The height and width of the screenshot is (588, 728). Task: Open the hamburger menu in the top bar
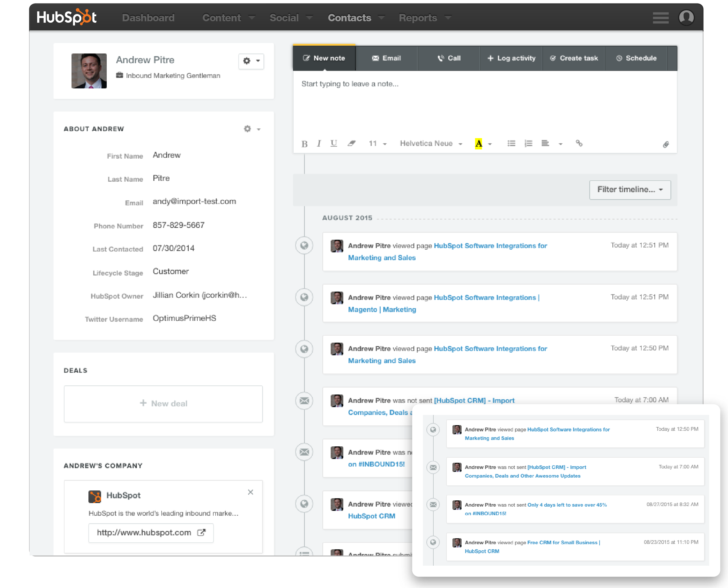(x=660, y=17)
